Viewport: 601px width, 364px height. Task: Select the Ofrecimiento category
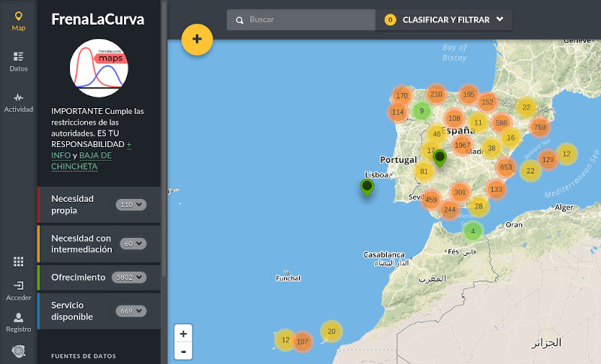[x=78, y=277]
